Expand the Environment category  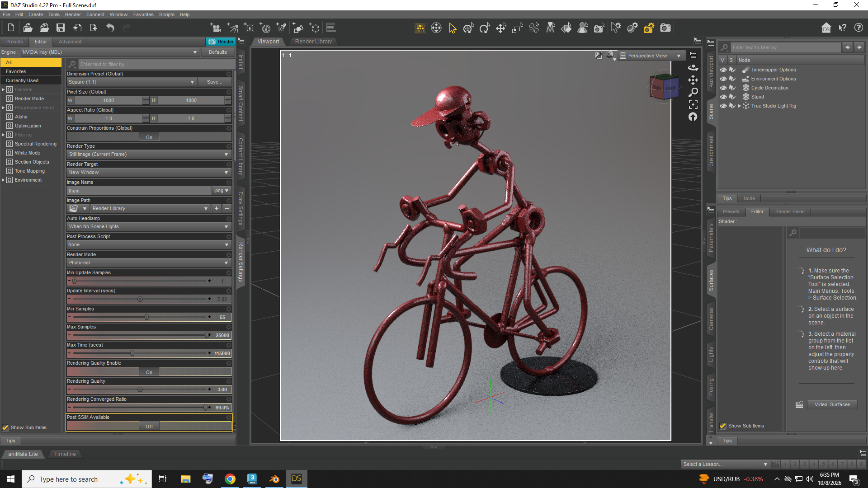3,180
